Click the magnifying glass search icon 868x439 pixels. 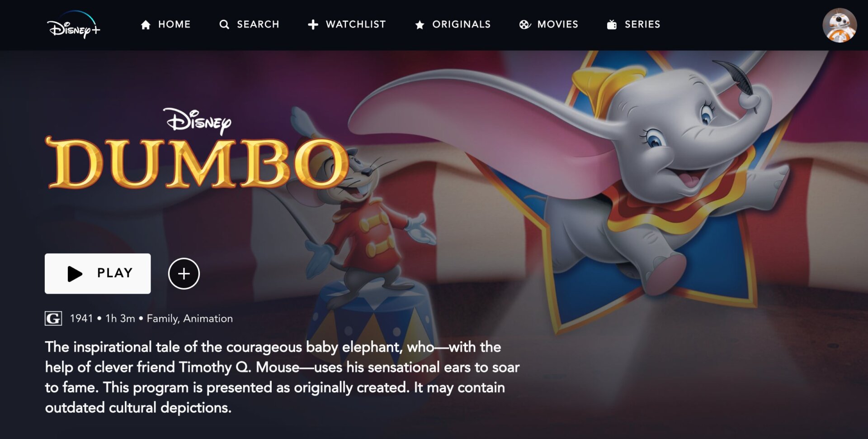pyautogui.click(x=224, y=24)
